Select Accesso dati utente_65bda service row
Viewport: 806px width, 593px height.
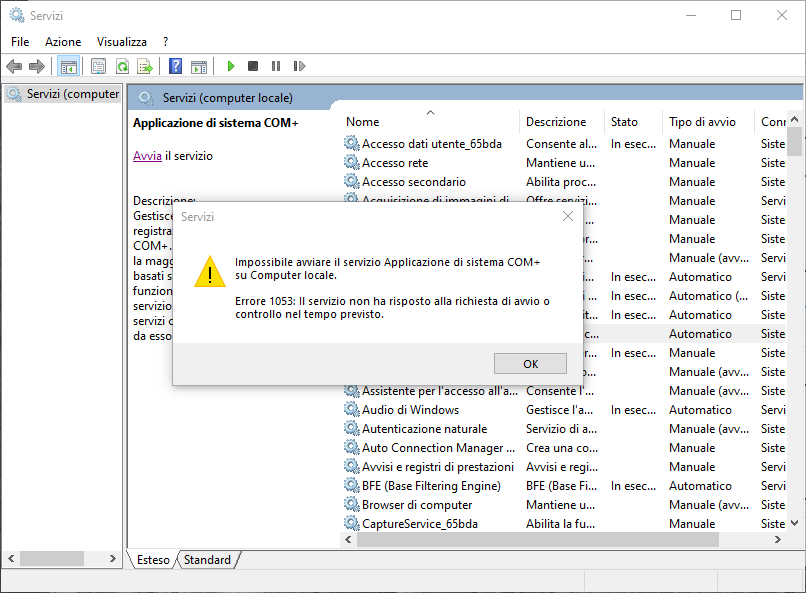click(564, 143)
